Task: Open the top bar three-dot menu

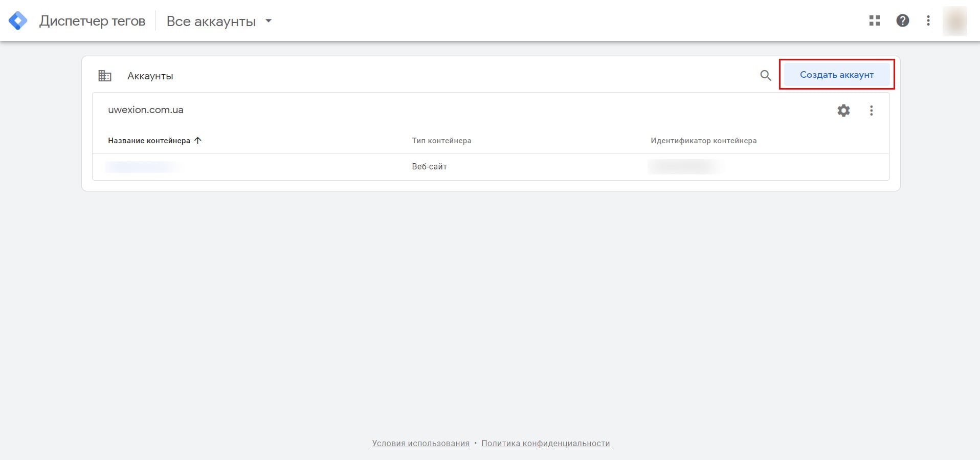Action: tap(928, 20)
